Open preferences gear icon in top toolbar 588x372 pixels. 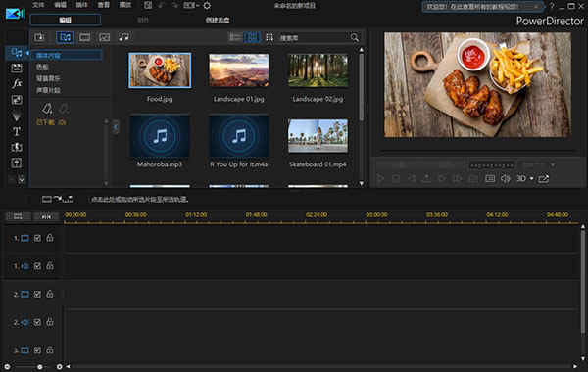(x=207, y=5)
